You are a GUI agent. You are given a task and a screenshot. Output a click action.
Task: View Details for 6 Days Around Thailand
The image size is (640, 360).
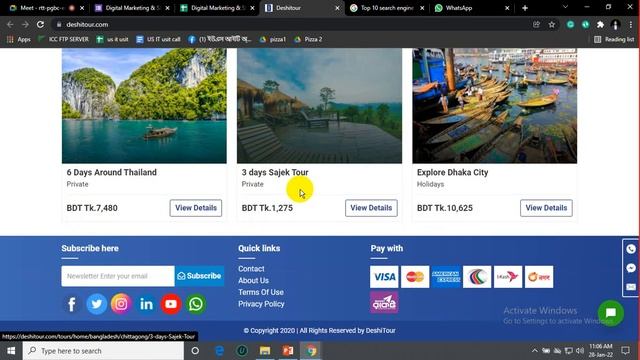click(x=196, y=208)
